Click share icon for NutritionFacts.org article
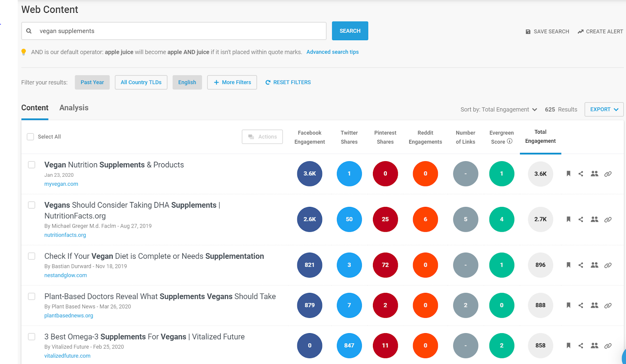626x364 pixels. pos(581,219)
